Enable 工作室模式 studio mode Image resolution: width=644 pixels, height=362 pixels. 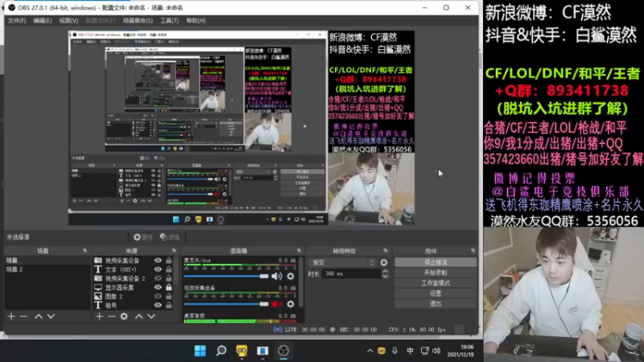pyautogui.click(x=436, y=283)
